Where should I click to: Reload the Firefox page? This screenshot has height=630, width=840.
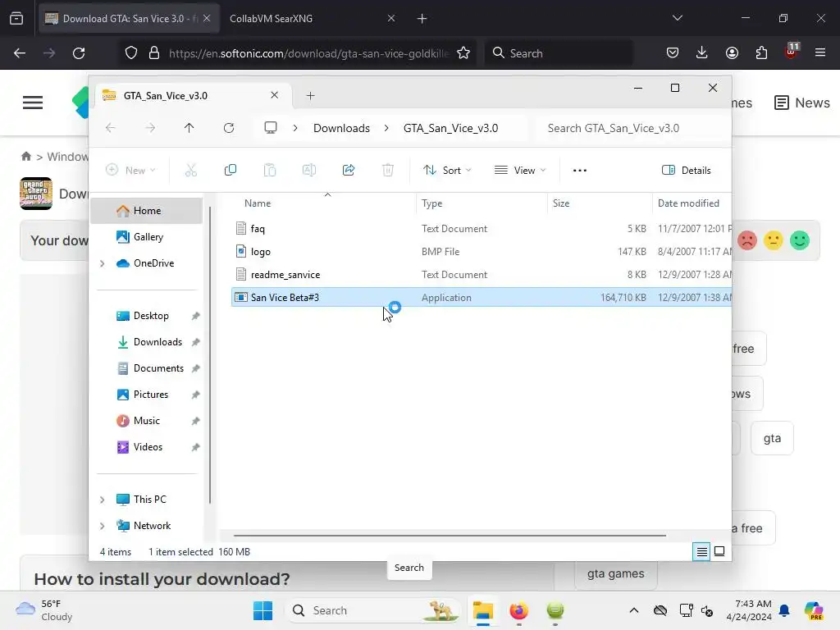coord(79,53)
